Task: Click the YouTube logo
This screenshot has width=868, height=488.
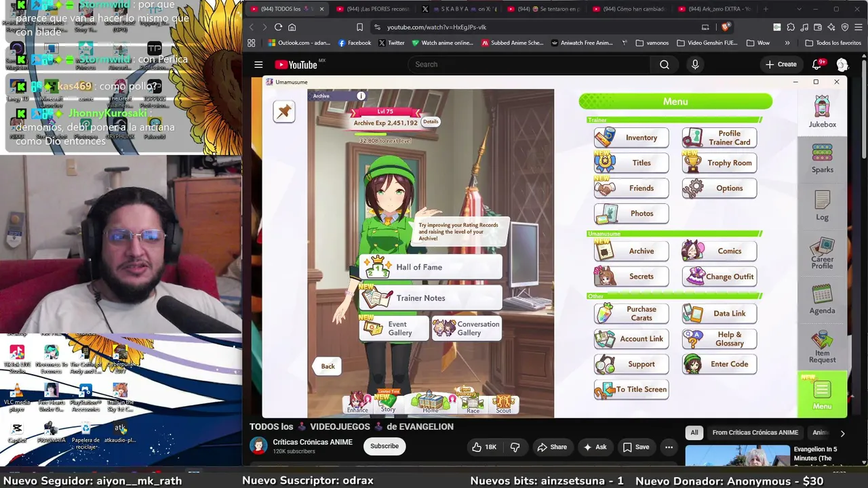Action: [x=296, y=64]
